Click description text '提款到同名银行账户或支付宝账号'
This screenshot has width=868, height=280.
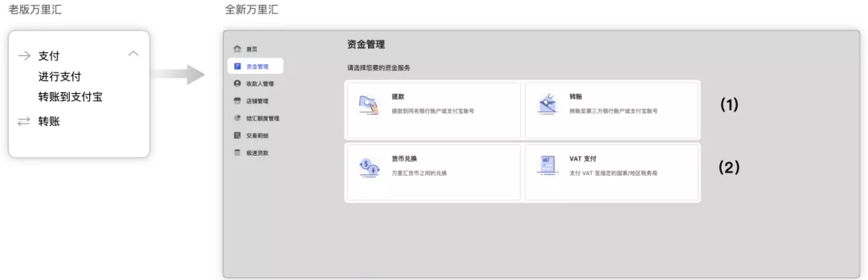[433, 111]
